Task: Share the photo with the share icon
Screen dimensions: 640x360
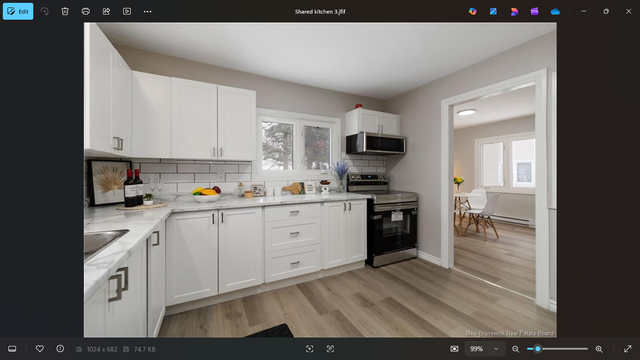Action: [106, 11]
